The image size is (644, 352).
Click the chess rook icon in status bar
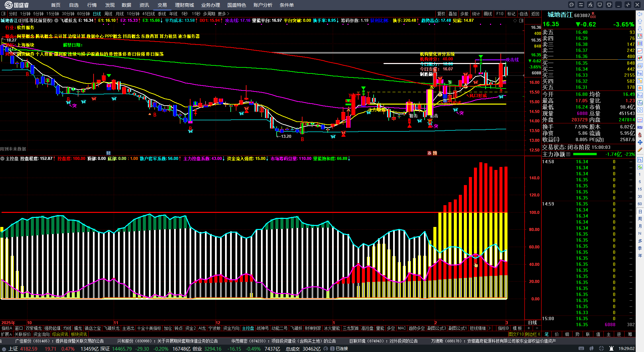(611, 349)
